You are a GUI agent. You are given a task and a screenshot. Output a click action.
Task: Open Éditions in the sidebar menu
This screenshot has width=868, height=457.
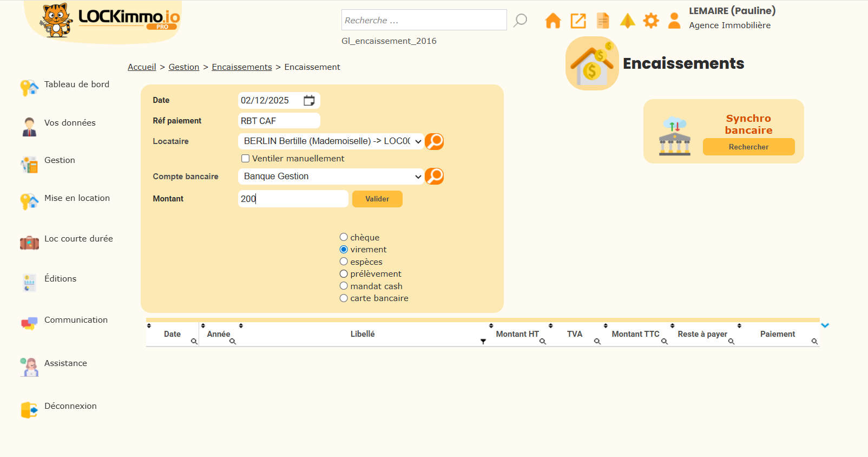tap(60, 279)
